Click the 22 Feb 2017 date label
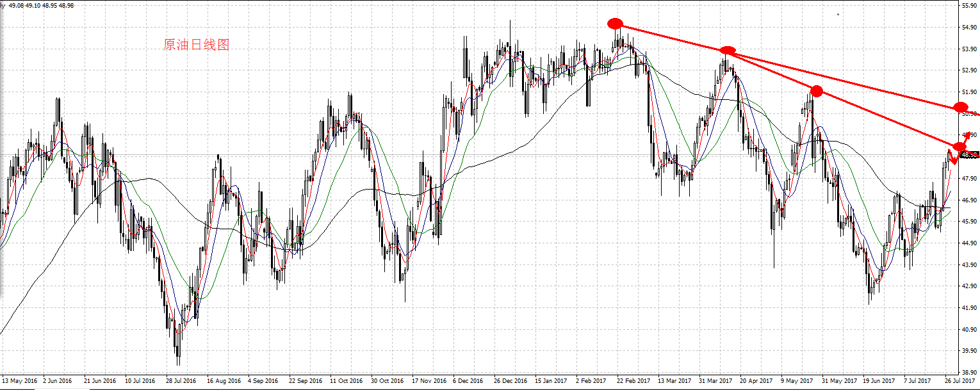980x390 pixels. click(x=632, y=380)
